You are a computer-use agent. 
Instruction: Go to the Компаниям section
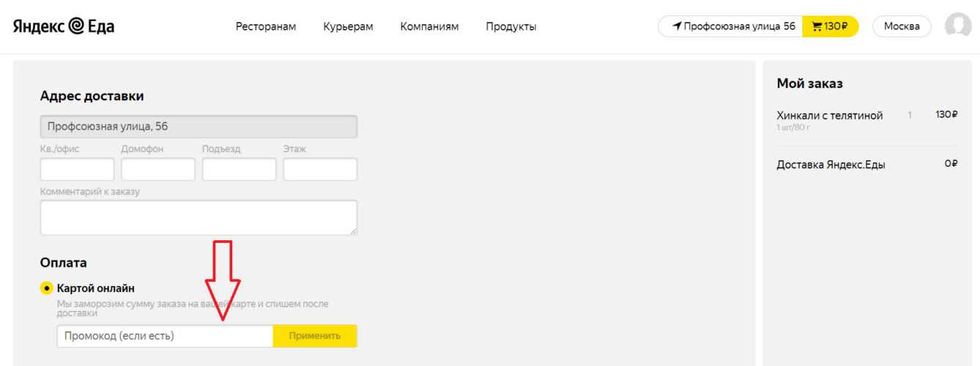tap(429, 26)
